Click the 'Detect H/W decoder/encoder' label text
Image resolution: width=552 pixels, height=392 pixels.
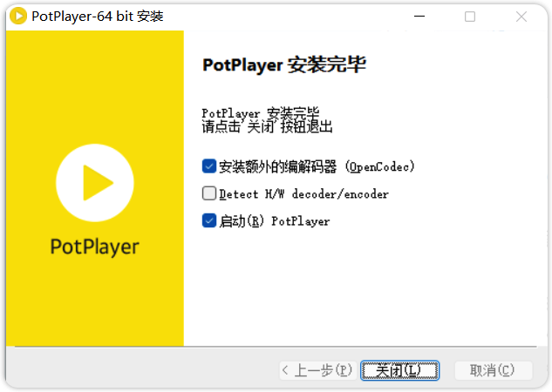click(303, 193)
